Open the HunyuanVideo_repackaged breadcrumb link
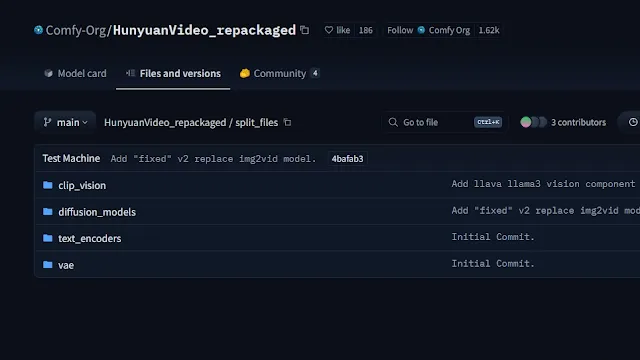Screen dimensions: 640x360 [165, 122]
